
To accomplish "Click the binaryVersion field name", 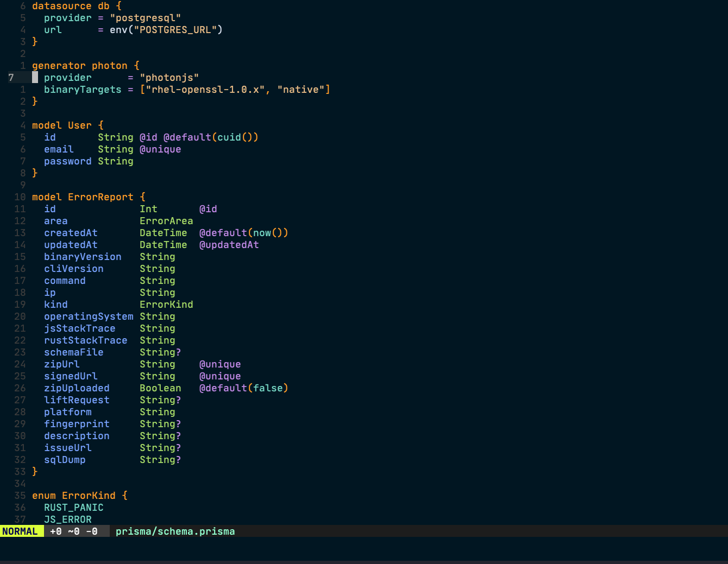I will 83,257.
